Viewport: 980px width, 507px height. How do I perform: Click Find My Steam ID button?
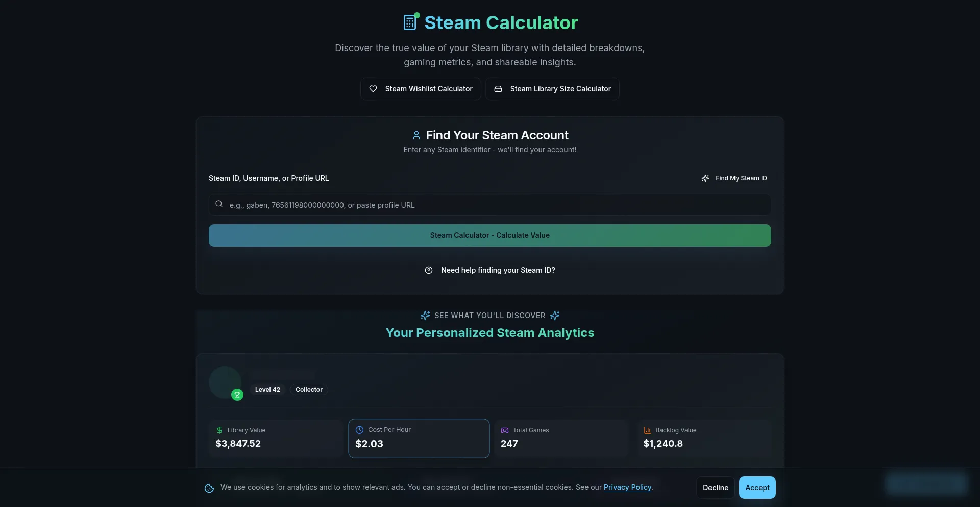(x=734, y=178)
